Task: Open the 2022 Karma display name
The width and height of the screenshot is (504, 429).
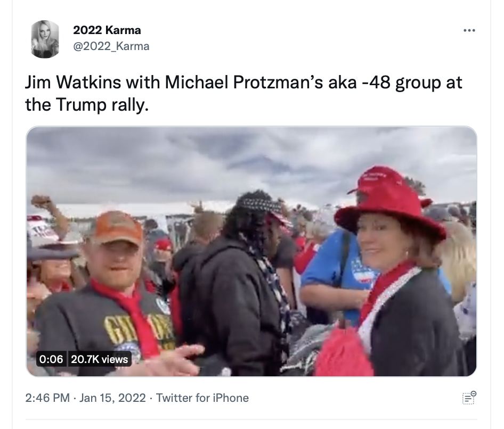Action: coord(107,30)
